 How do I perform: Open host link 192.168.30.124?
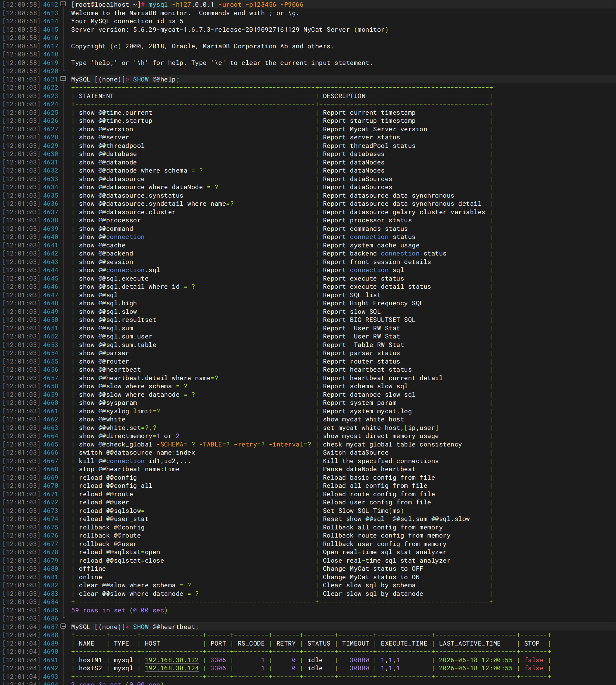coord(171,668)
